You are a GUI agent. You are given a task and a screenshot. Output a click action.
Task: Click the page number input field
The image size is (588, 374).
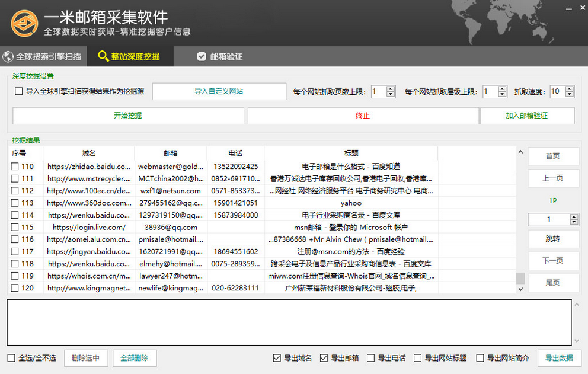coord(548,219)
